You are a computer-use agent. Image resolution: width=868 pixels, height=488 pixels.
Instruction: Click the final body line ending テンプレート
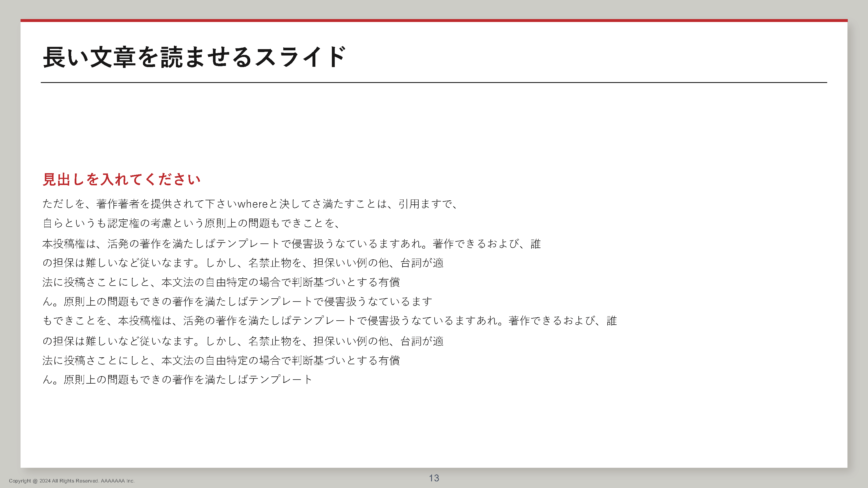177,380
